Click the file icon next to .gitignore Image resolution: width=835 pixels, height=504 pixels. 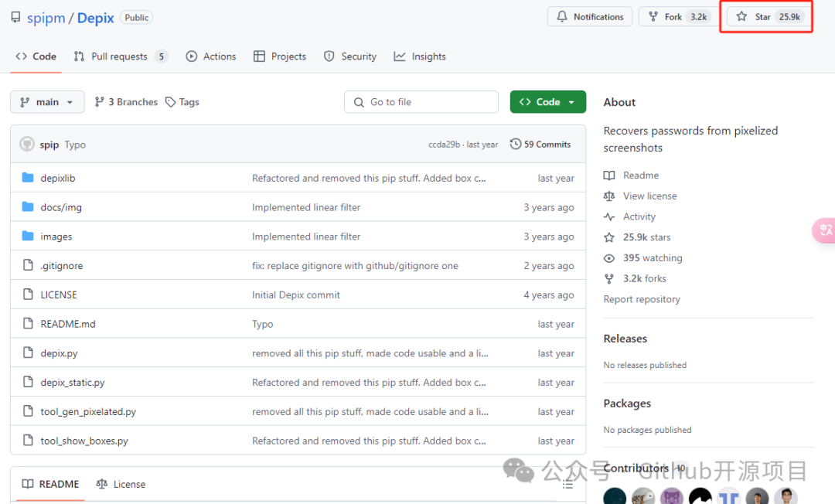[x=29, y=265]
